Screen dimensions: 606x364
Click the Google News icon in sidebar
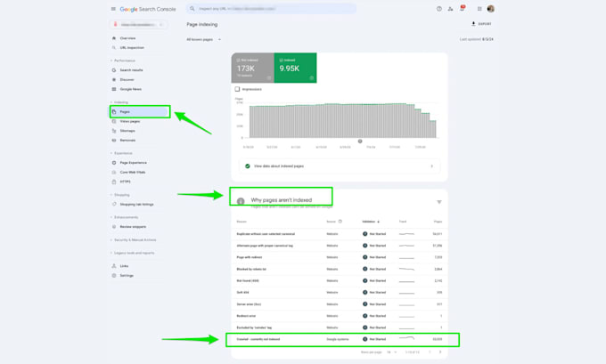[x=114, y=89]
